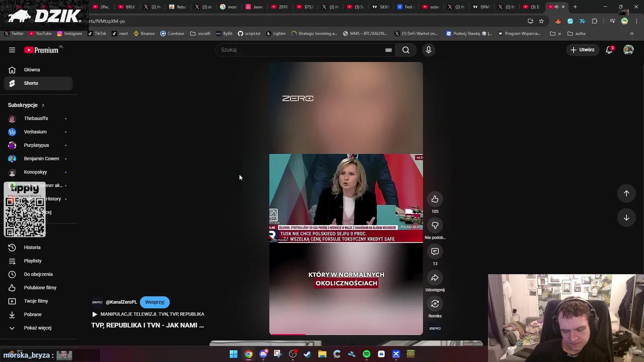Screen dimensions: 644x362
Task: Click the Utwórz create button
Action: tap(582, 50)
